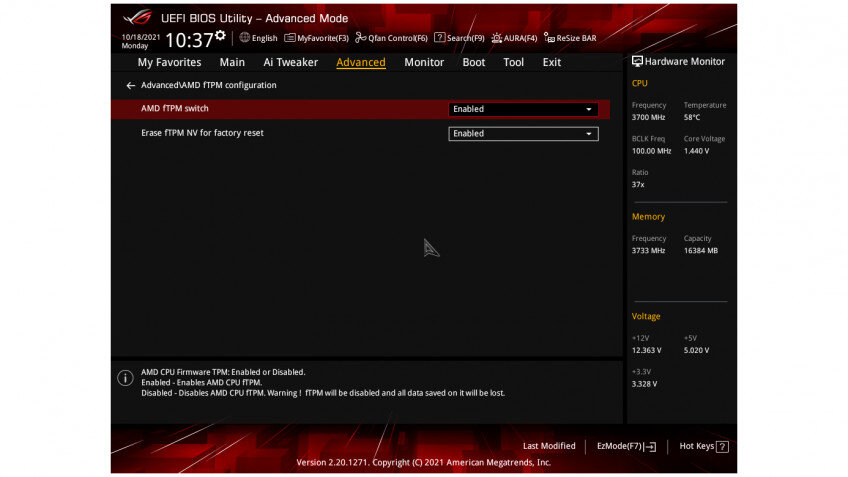
Task: Click the 16384 MB capacity value
Action: (x=700, y=250)
